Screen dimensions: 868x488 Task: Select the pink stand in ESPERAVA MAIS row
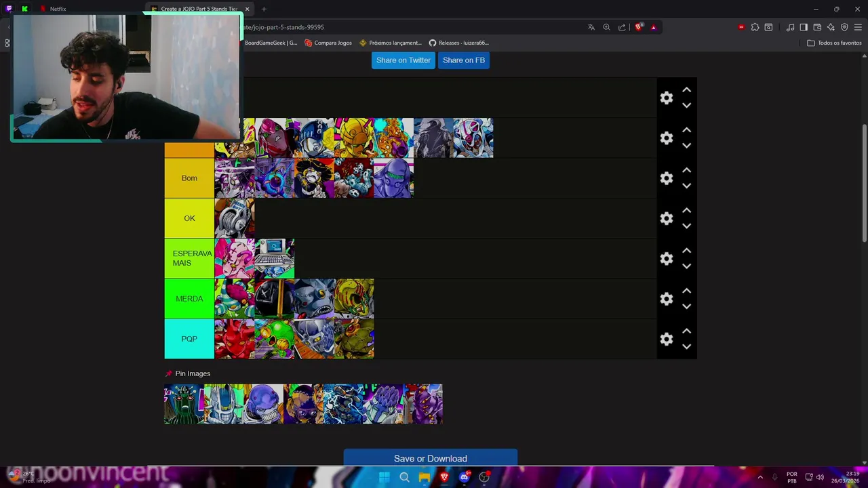tap(235, 258)
